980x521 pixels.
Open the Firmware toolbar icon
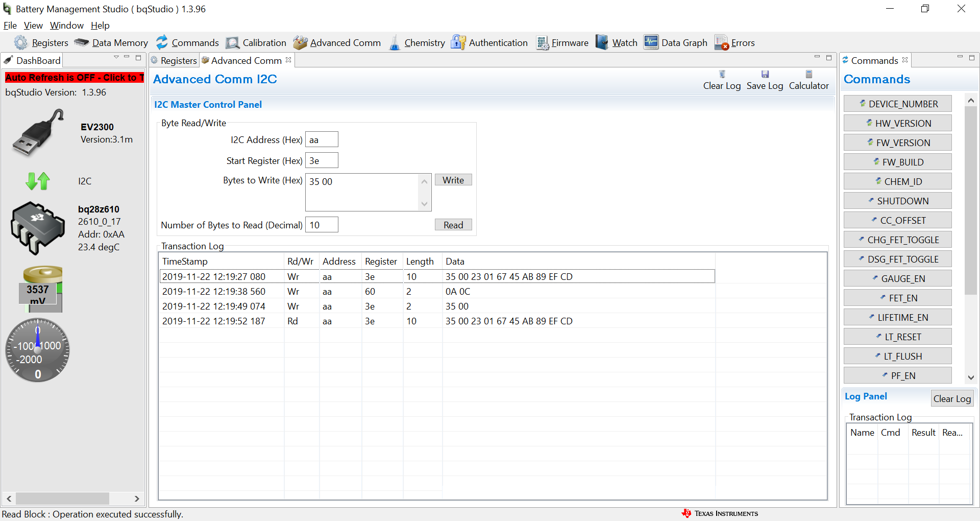pyautogui.click(x=543, y=43)
